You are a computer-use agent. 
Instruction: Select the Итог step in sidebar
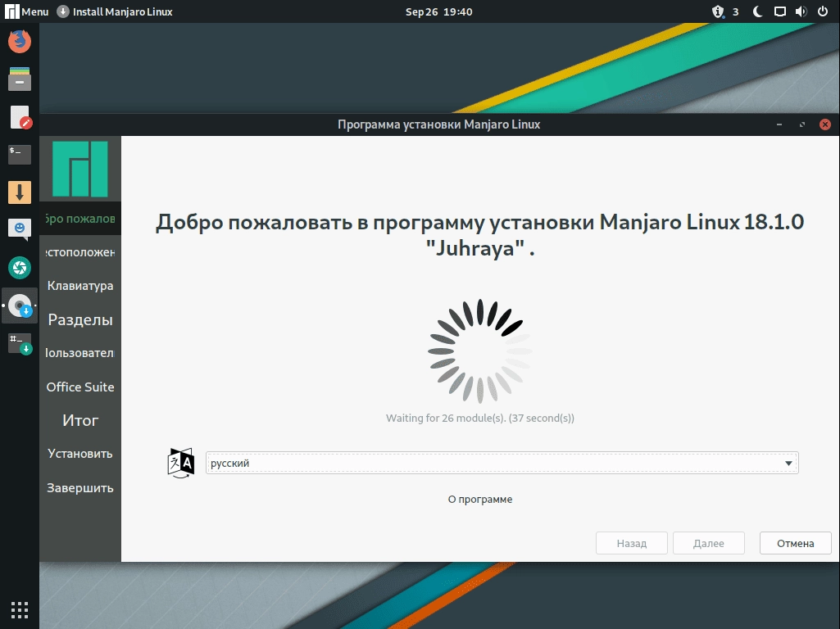[x=80, y=420]
